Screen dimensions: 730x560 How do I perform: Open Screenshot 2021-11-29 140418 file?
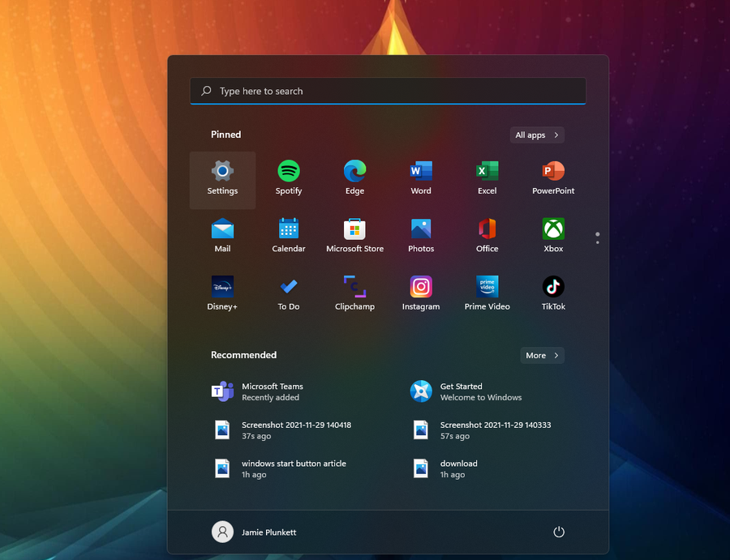(x=284, y=430)
